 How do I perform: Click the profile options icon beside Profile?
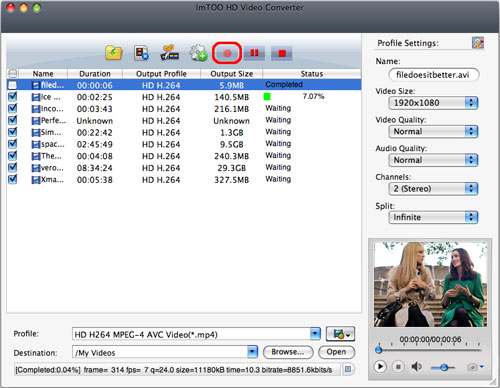[x=340, y=334]
